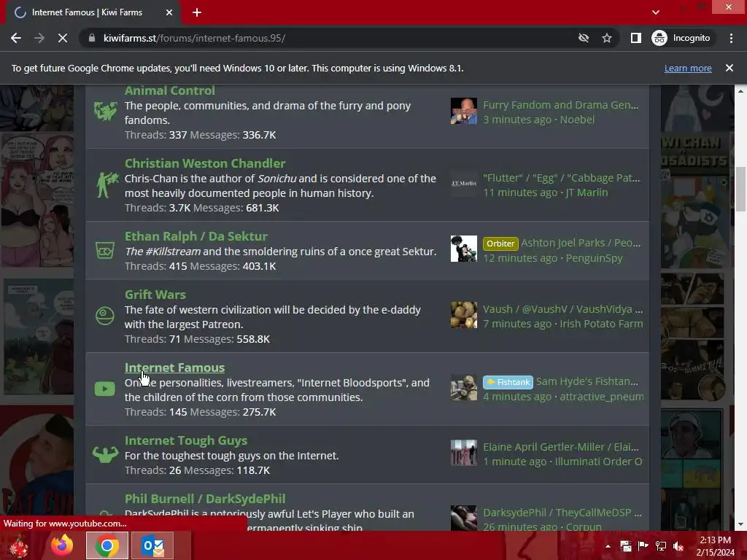Screen dimensions: 747x560
Task: Open the Grift Wars forum link
Action: coord(155,295)
